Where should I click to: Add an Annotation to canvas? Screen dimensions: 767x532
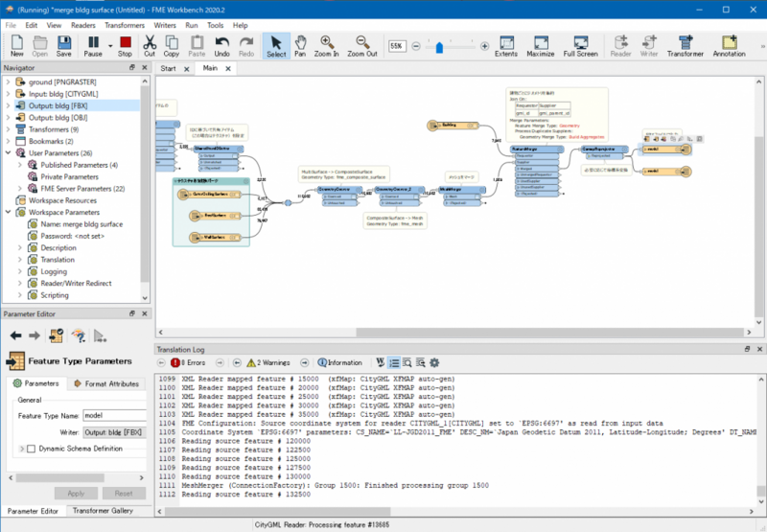pos(729,46)
